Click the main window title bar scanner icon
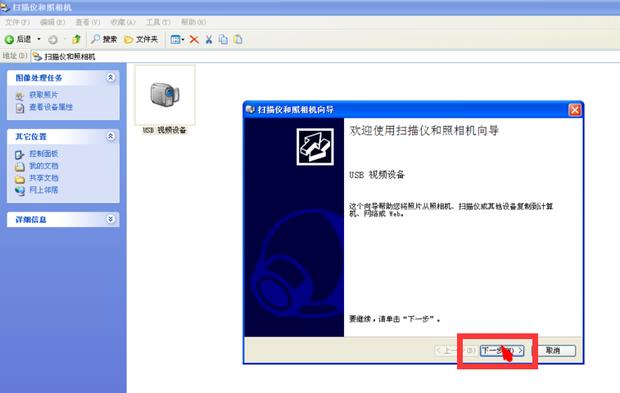 pos(5,7)
